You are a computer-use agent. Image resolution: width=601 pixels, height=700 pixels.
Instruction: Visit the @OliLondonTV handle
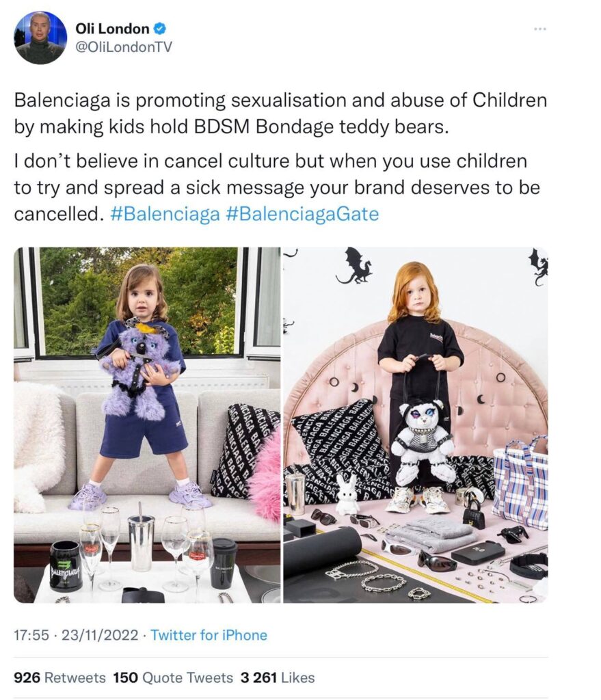point(124,47)
